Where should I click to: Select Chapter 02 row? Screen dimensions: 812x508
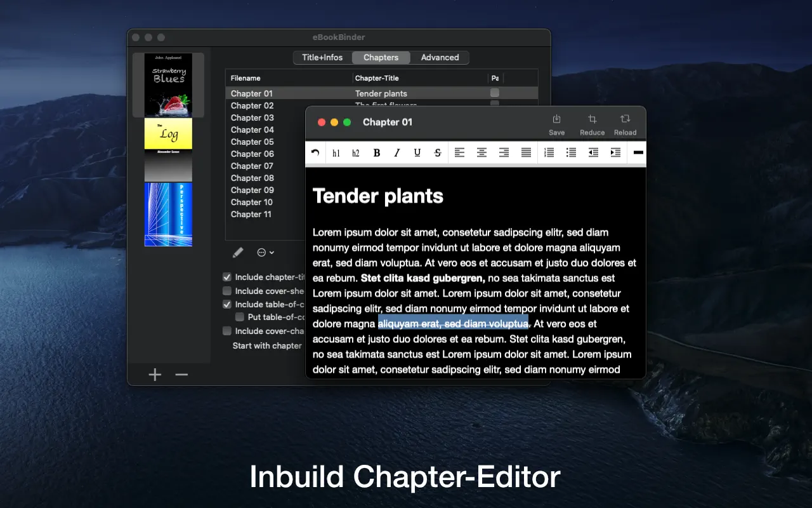[265, 105]
